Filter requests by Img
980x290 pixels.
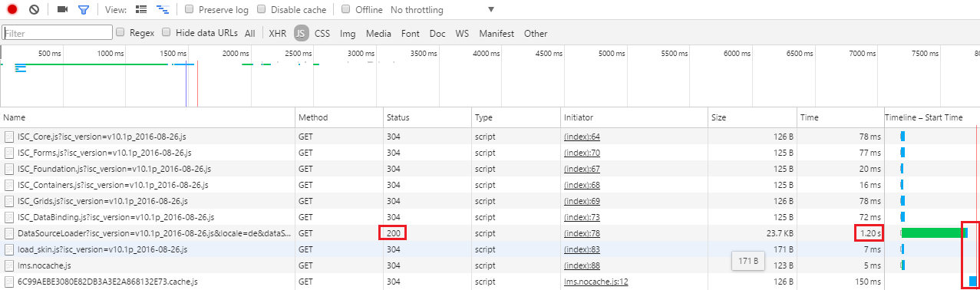348,34
